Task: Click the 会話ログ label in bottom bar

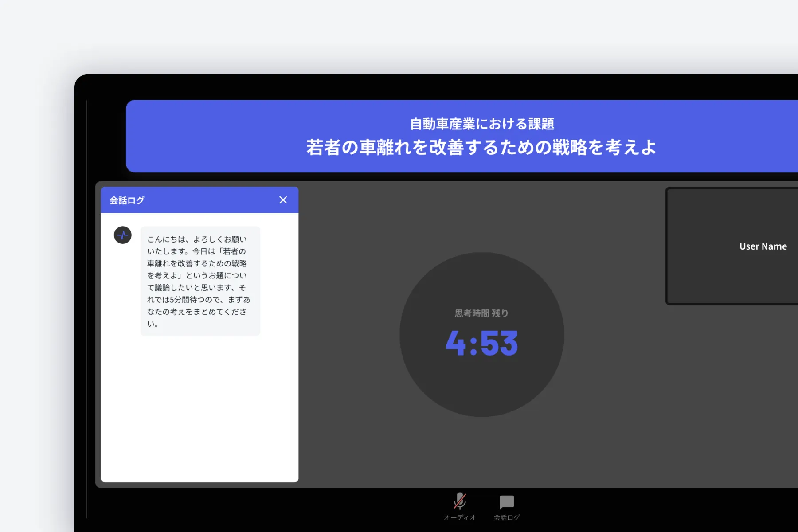Action: click(507, 517)
